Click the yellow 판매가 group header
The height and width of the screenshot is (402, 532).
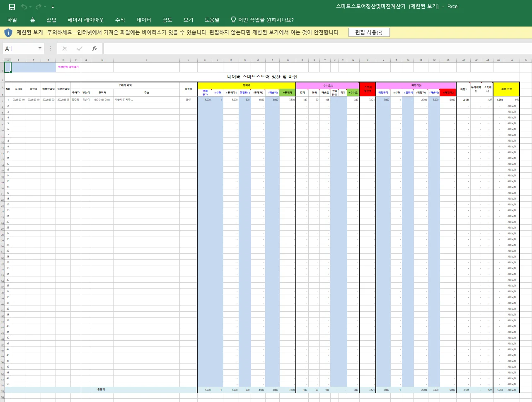247,85
